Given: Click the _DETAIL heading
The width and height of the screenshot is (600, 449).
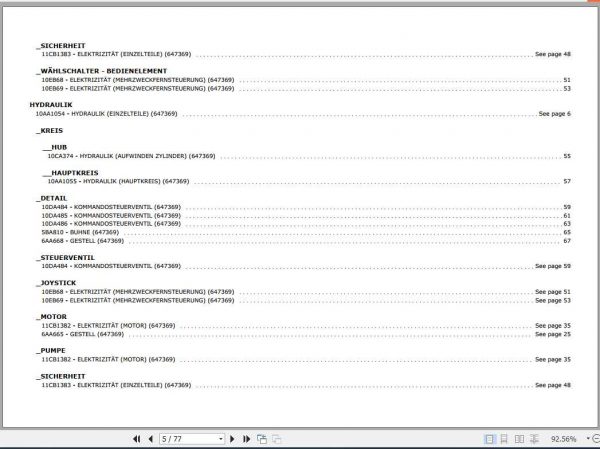Looking at the screenshot, I should point(52,198).
